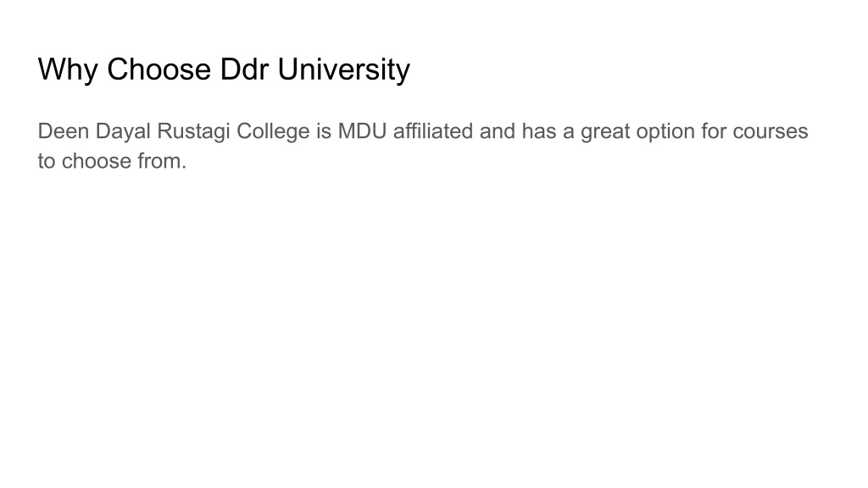Viewport: 868px width, 488px height.
Task: Place cursor on the word "Rustagi"
Action: tap(193, 132)
